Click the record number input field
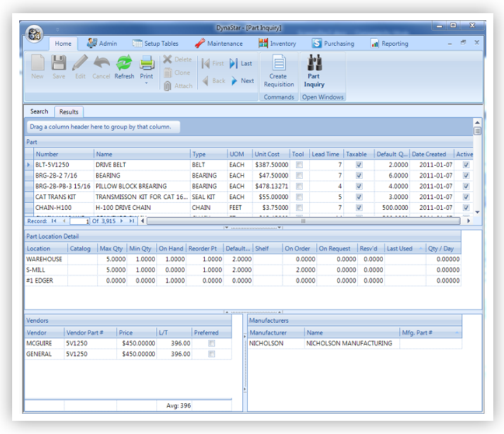This screenshot has height=434, width=504. click(x=80, y=221)
